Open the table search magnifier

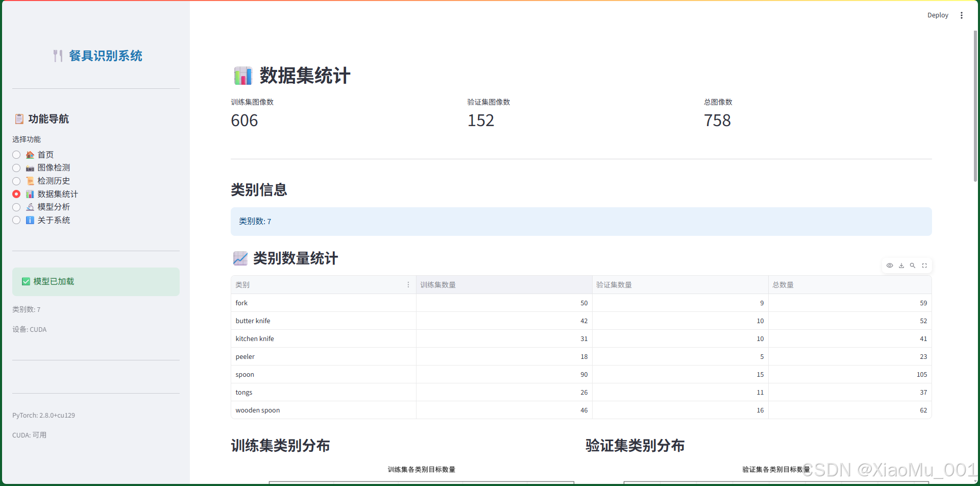tap(913, 265)
